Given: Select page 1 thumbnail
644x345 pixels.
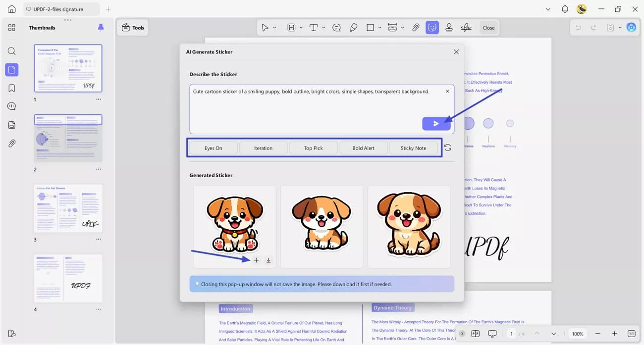Looking at the screenshot, I should 68,68.
